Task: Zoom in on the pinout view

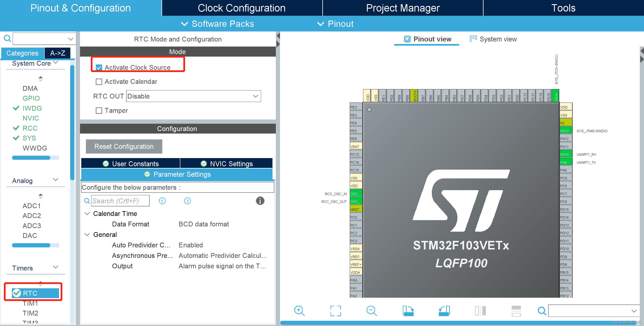Action: tap(299, 311)
